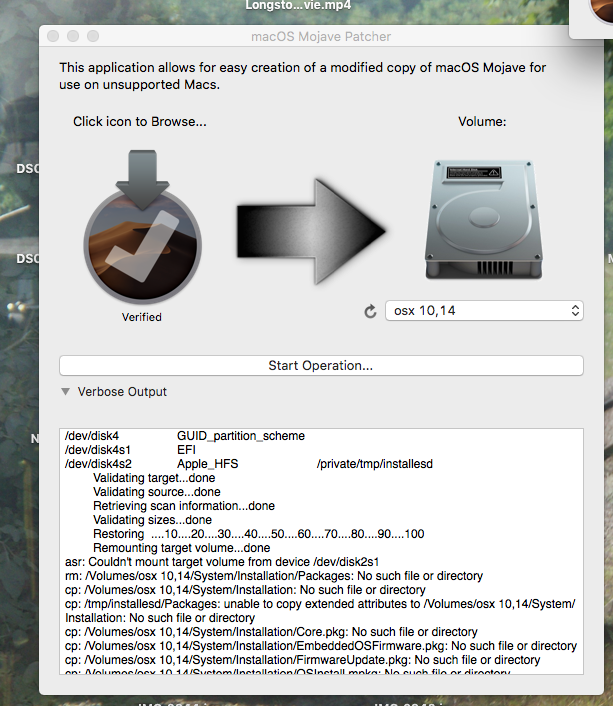Select the 'Validating source...done' log line
The height and width of the screenshot is (706, 613).
click(157, 492)
